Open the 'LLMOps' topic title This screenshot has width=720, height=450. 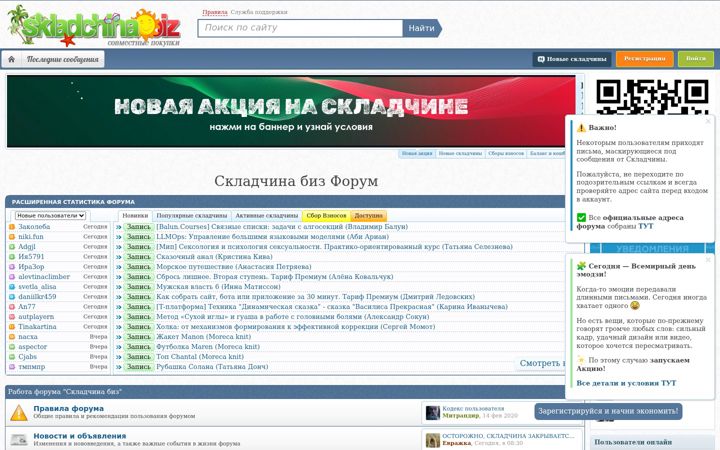(x=272, y=237)
